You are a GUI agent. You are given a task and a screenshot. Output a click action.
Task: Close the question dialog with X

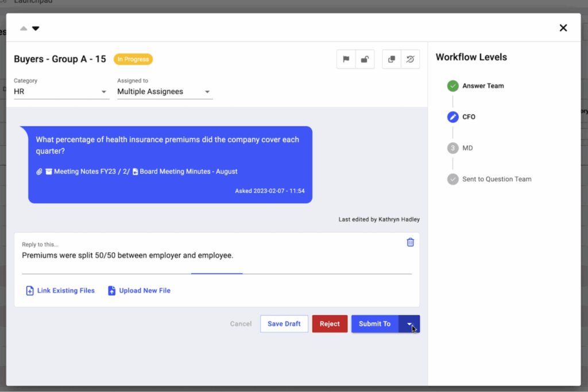click(563, 28)
